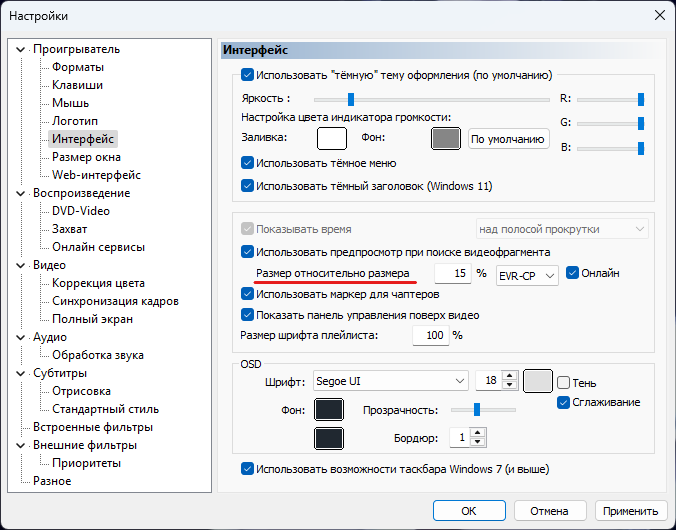676x530 pixels.
Task: Click the "Применить" button
Action: point(631,511)
